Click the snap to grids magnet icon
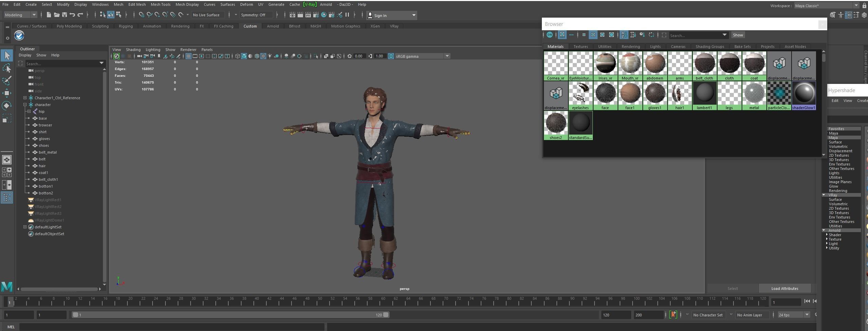868x331 pixels. [x=141, y=15]
